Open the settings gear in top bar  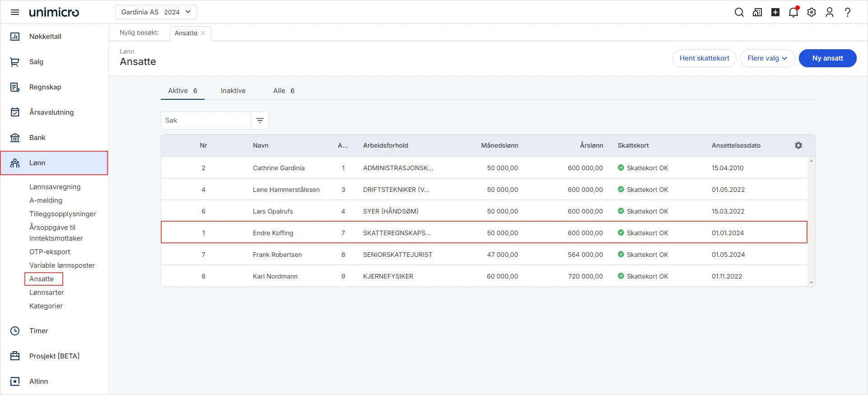pyautogui.click(x=812, y=12)
